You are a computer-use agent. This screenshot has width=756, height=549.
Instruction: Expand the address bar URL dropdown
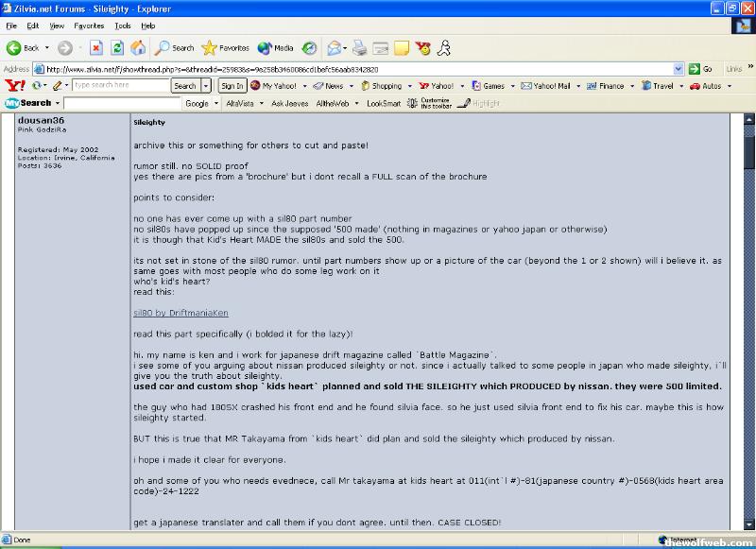(x=679, y=69)
